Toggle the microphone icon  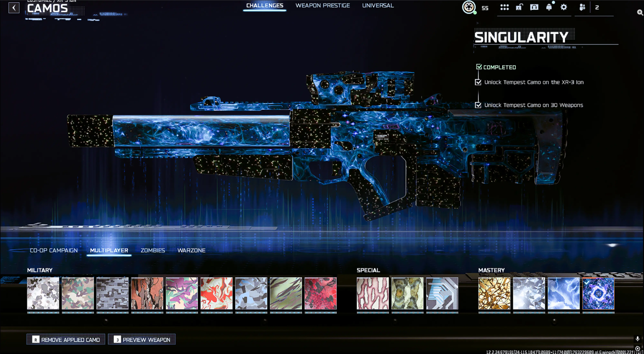click(637, 339)
